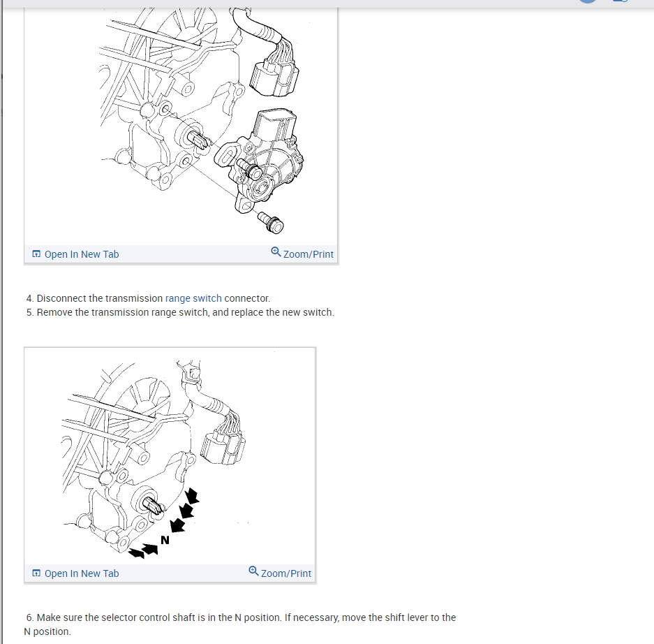Click the magnifier icon below the N position diagram

[x=253, y=571]
